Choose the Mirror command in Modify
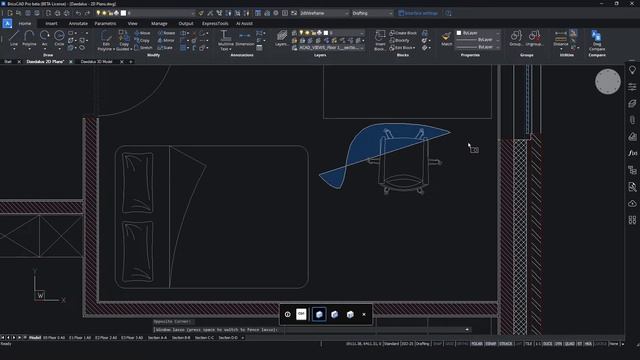This screenshot has height=360, width=640. point(166,40)
